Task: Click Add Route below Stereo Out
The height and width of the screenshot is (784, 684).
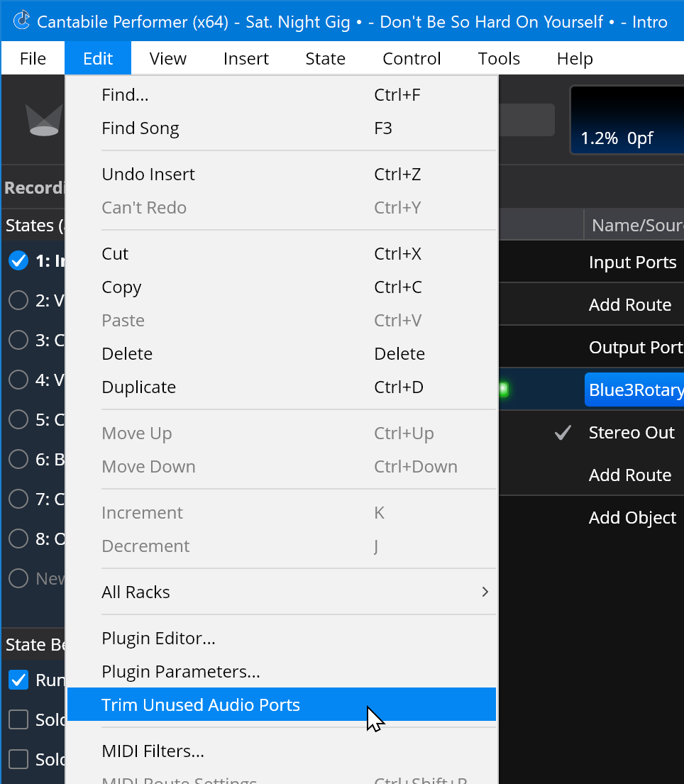Action: (630, 475)
